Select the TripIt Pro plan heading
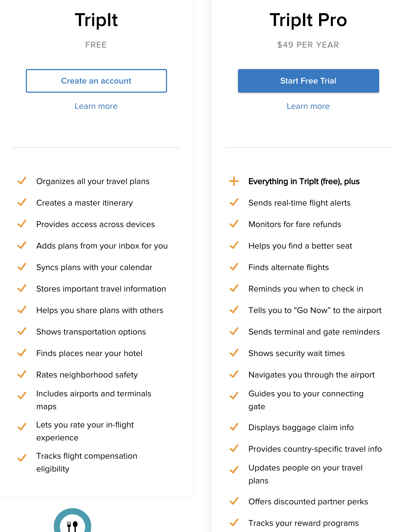398x532 pixels. (x=308, y=20)
